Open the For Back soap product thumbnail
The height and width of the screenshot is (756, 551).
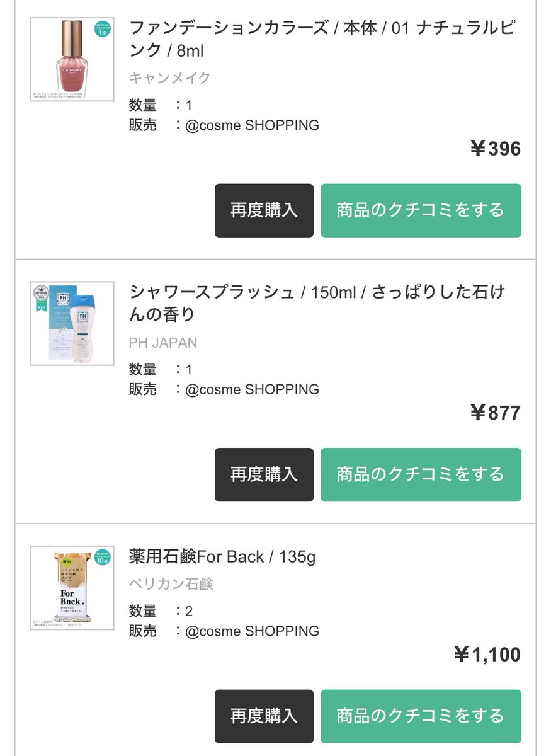[x=72, y=588]
